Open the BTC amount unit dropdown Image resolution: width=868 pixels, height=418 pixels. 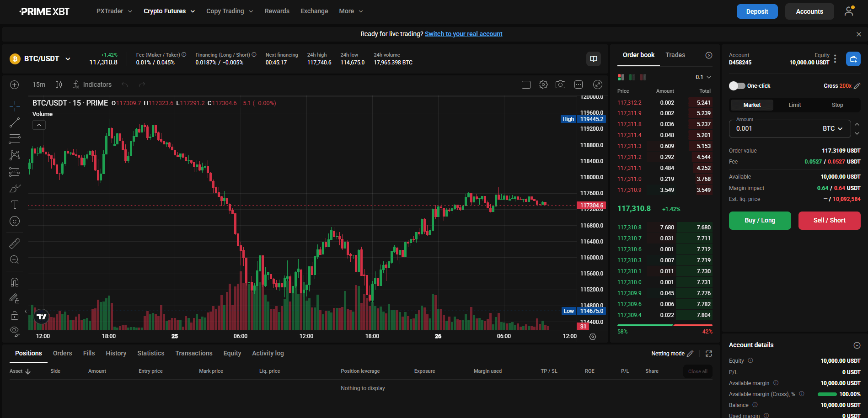pos(832,129)
